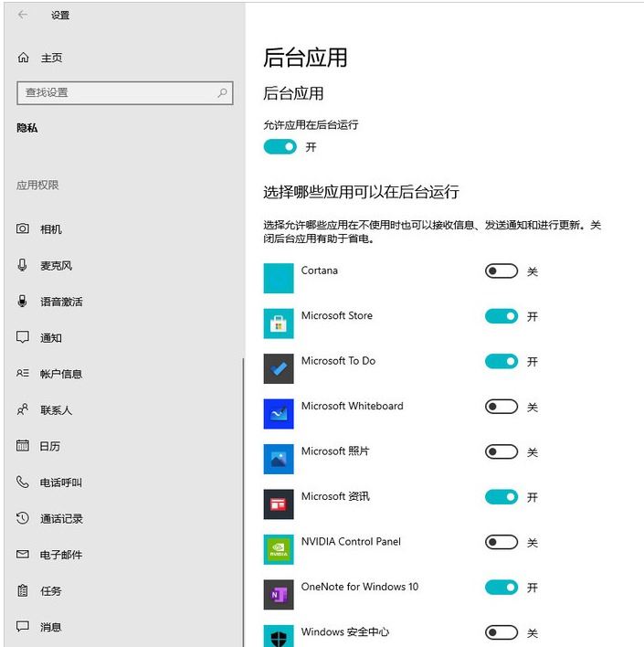644x647 pixels.
Task: Enable Microsoft Whiteboard background toggle
Action: point(501,407)
